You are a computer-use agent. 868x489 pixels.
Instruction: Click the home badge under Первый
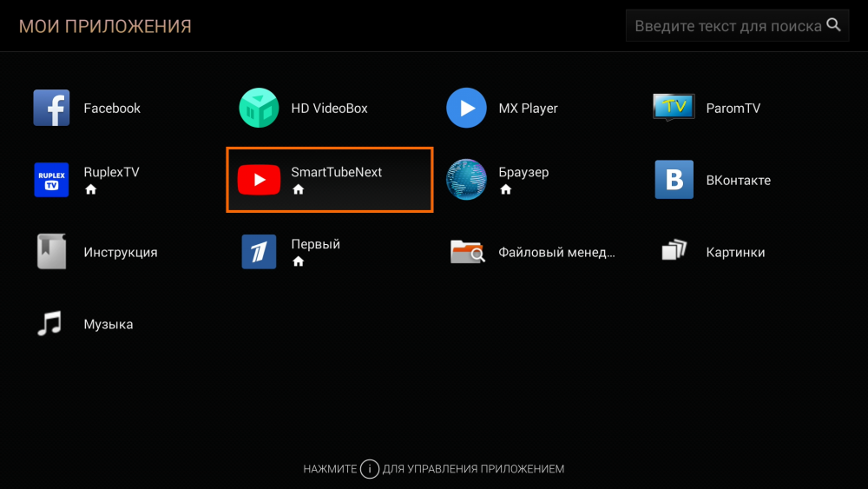pyautogui.click(x=299, y=261)
